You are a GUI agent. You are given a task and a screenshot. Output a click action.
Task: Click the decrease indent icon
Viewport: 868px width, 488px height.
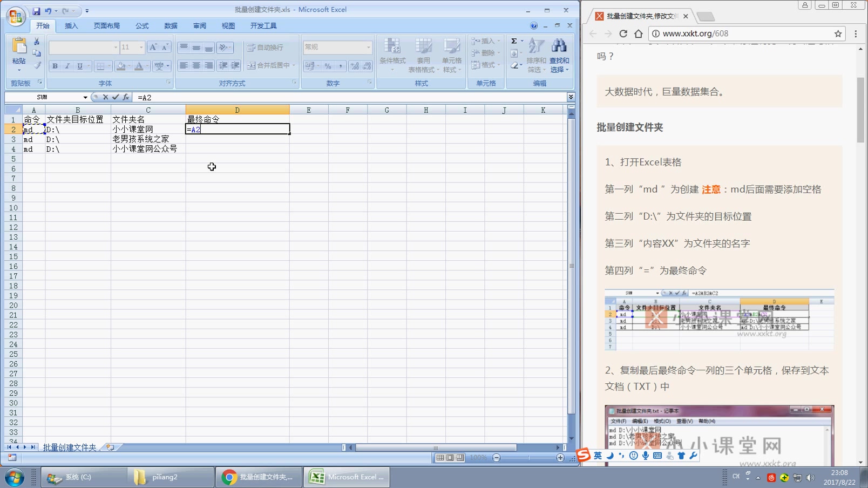click(223, 66)
